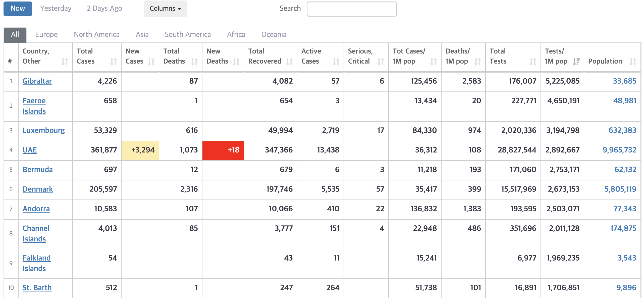Sort by Population column arrows

tap(633, 62)
